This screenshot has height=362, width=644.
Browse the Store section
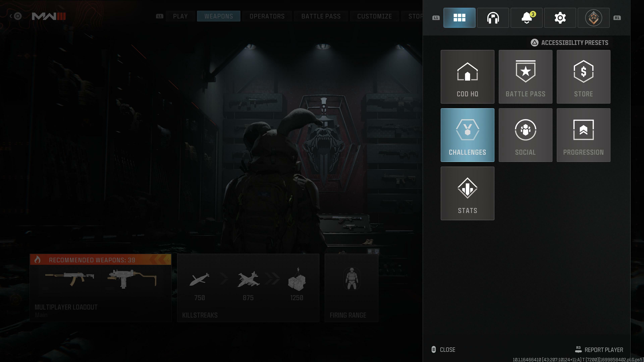coord(583,76)
